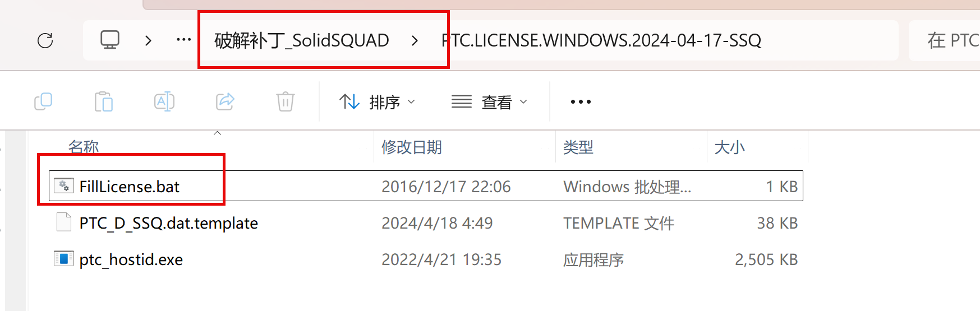Open the 排序 sort dropdown
This screenshot has height=311, width=980.
click(377, 102)
